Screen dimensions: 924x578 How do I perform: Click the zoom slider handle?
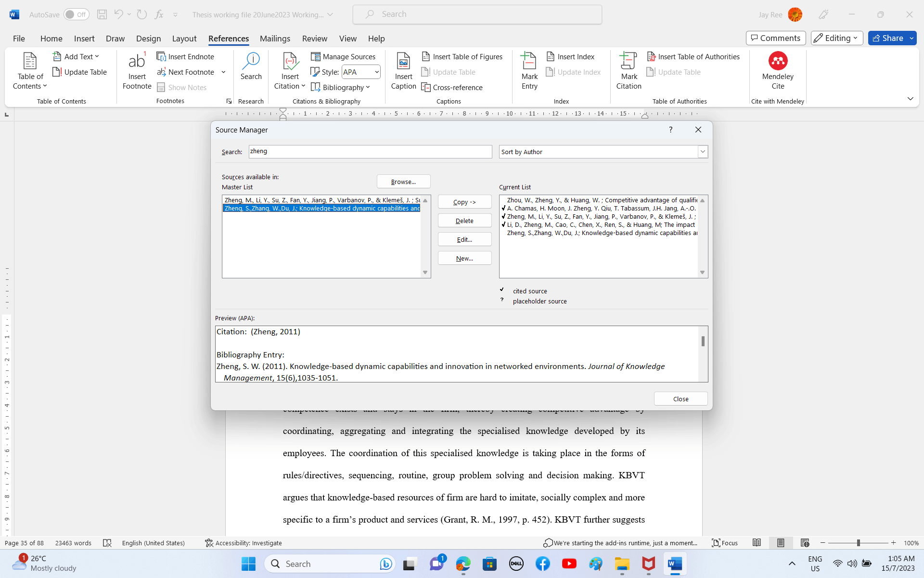point(858,543)
